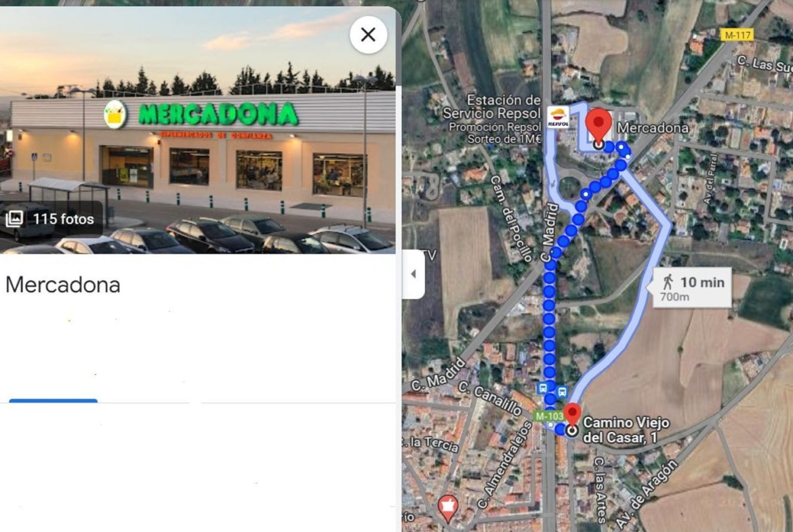This screenshot has width=793, height=532.
Task: Click the M-103 road shield
Action: (x=549, y=415)
